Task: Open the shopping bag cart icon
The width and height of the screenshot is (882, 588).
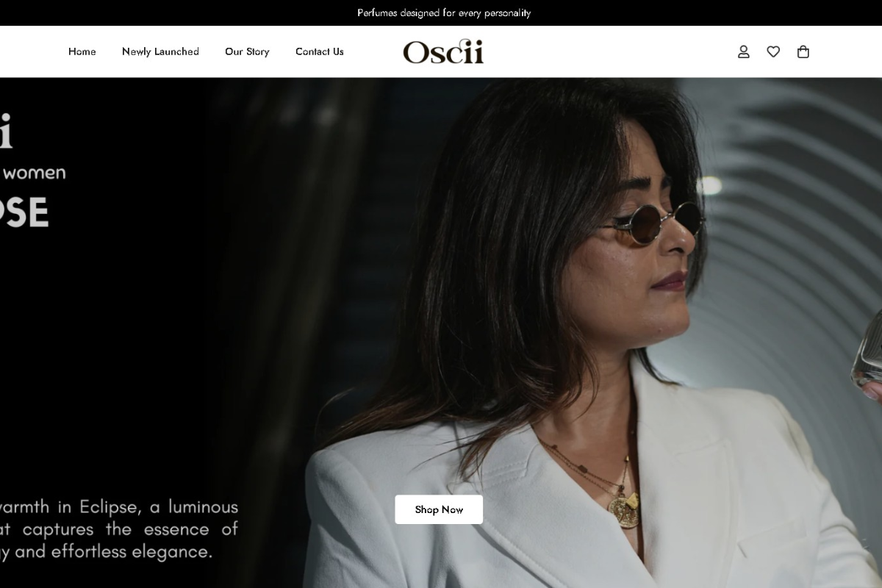Action: click(803, 51)
